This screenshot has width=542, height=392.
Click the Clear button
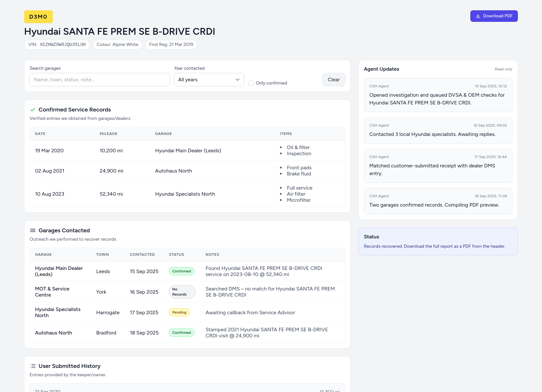click(333, 79)
